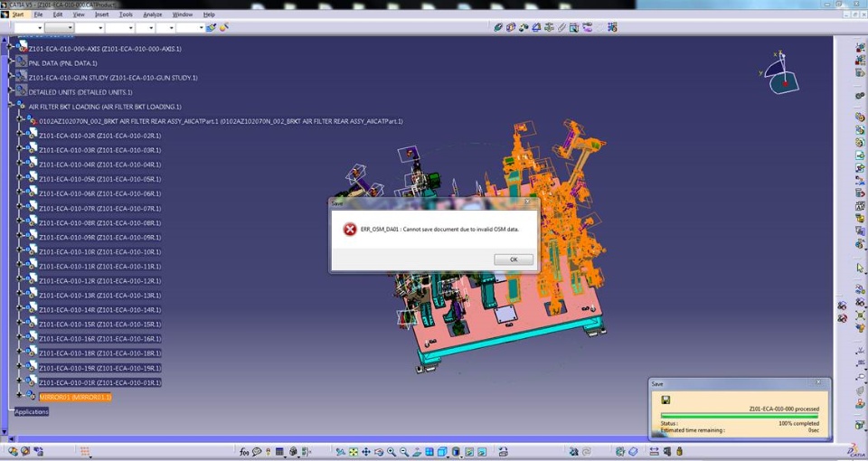Select the DETAILED UNITS tree item
Viewport: 868px width, 461px height.
coord(80,92)
